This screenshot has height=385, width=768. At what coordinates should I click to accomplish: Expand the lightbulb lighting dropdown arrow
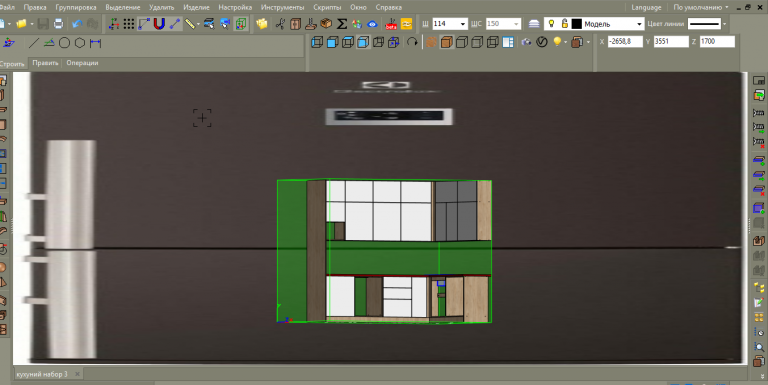[565, 42]
